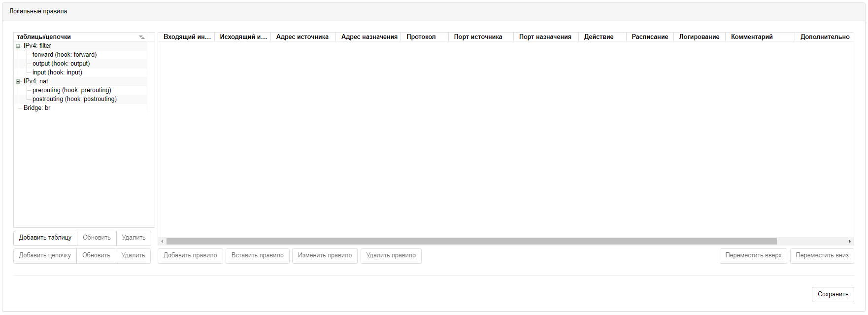Pick the postrouting chain in the tree
This screenshot has width=868, height=315.
pyautogui.click(x=74, y=99)
